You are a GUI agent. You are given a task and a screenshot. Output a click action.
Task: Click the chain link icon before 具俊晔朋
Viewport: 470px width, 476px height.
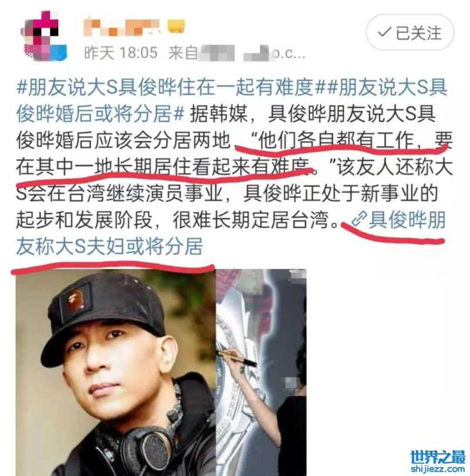(x=360, y=220)
